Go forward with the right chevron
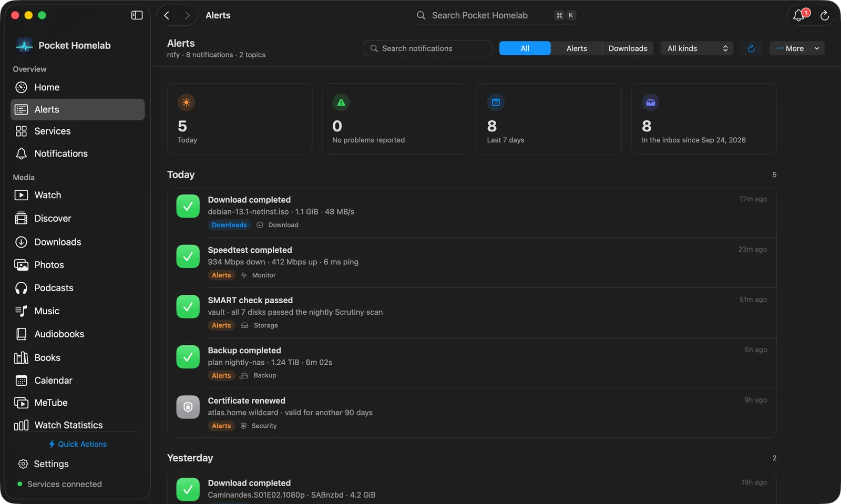Image resolution: width=841 pixels, height=504 pixels. (187, 15)
